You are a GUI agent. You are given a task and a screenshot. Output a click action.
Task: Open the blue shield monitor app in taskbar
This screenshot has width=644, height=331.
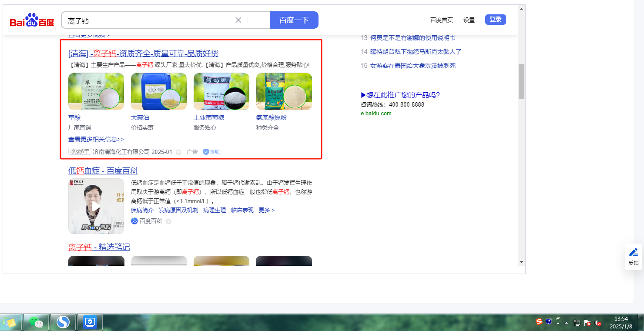(x=90, y=322)
